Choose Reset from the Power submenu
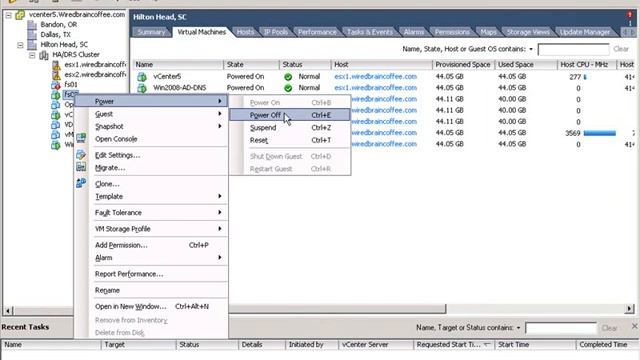This screenshot has width=640, height=360. [289, 140]
